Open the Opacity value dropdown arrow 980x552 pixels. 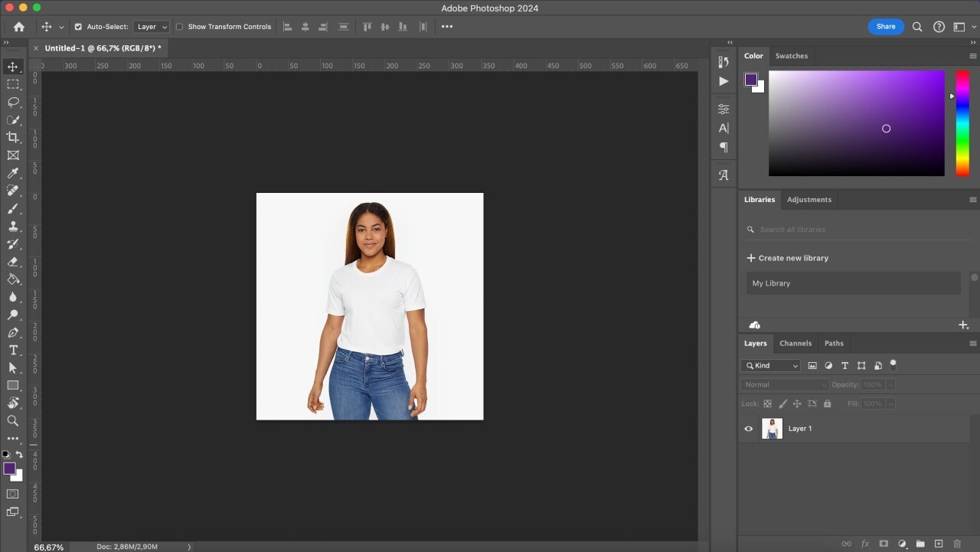pos(890,385)
